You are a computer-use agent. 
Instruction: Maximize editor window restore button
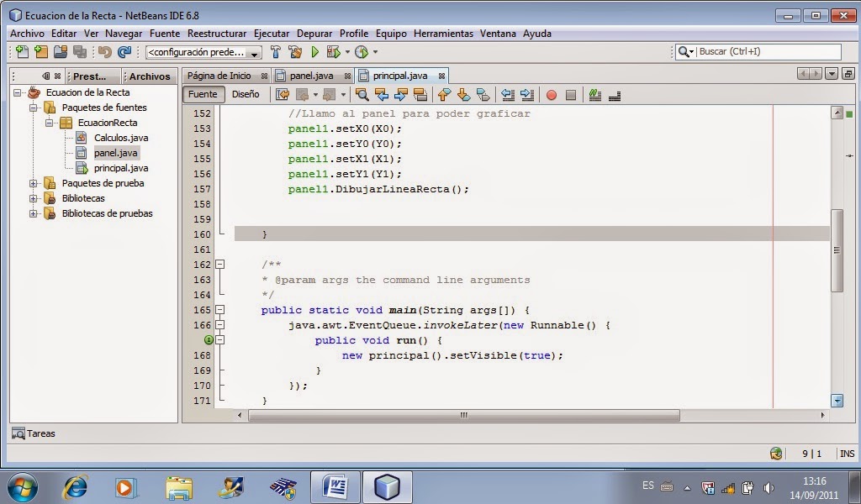click(x=848, y=73)
